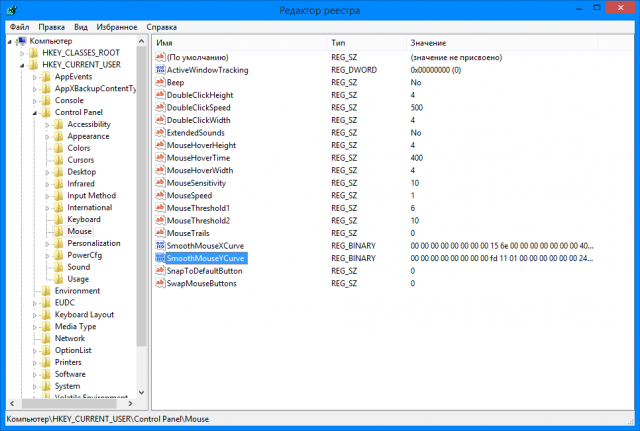
Task: Select the MouseHoverTime value name
Action: pyautogui.click(x=198, y=158)
